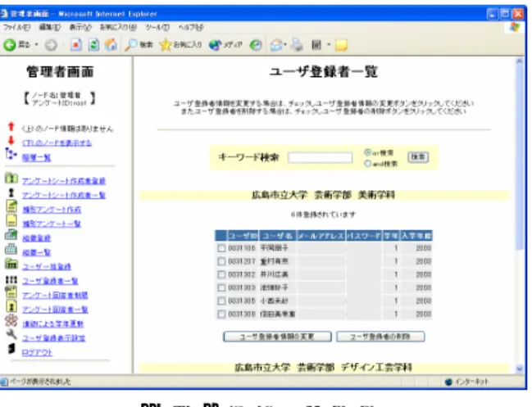The height and width of the screenshot is (407, 532).
Task: Open the Media (メディア) globe toolbar icon
Action: pyautogui.click(x=215, y=45)
